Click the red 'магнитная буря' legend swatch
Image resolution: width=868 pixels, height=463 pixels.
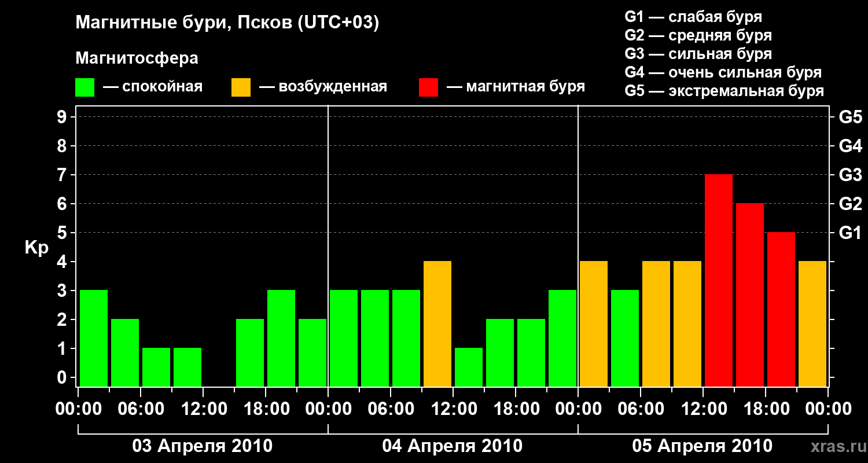428,87
